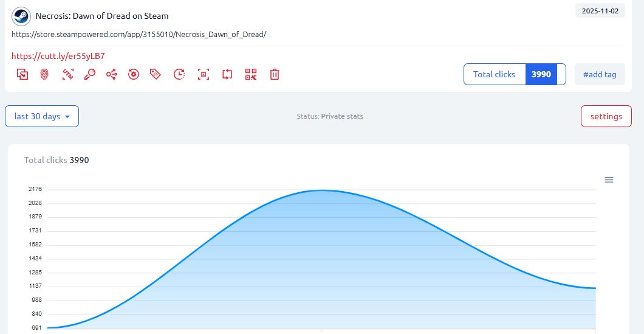Click the square focus-frame icon
Viewport: 644px width, 334px height.
click(204, 74)
